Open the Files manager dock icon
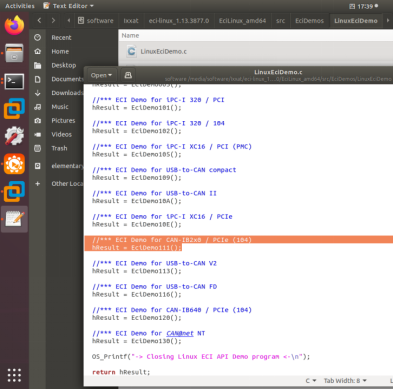The image size is (393, 390). pyautogui.click(x=14, y=53)
